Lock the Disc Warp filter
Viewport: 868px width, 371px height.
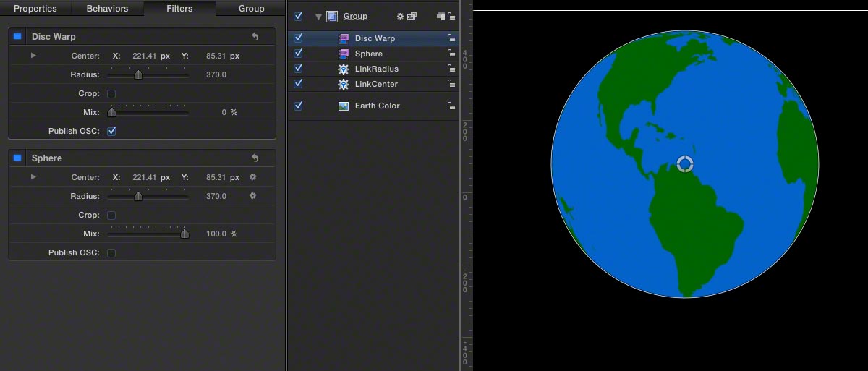pyautogui.click(x=451, y=38)
